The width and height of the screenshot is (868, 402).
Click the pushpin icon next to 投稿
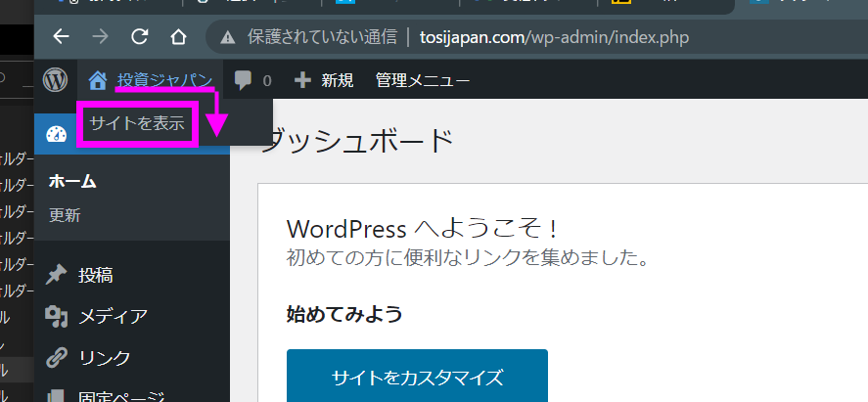click(56, 275)
